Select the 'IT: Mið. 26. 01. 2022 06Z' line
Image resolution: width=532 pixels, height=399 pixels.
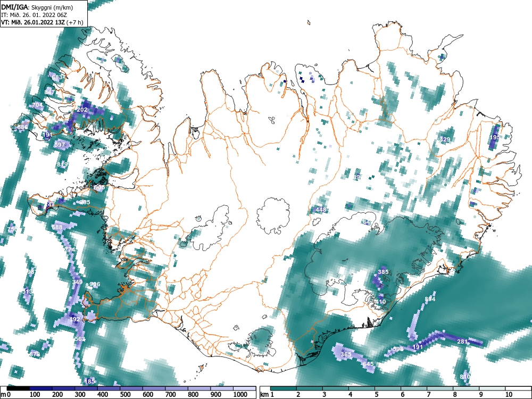(34, 15)
